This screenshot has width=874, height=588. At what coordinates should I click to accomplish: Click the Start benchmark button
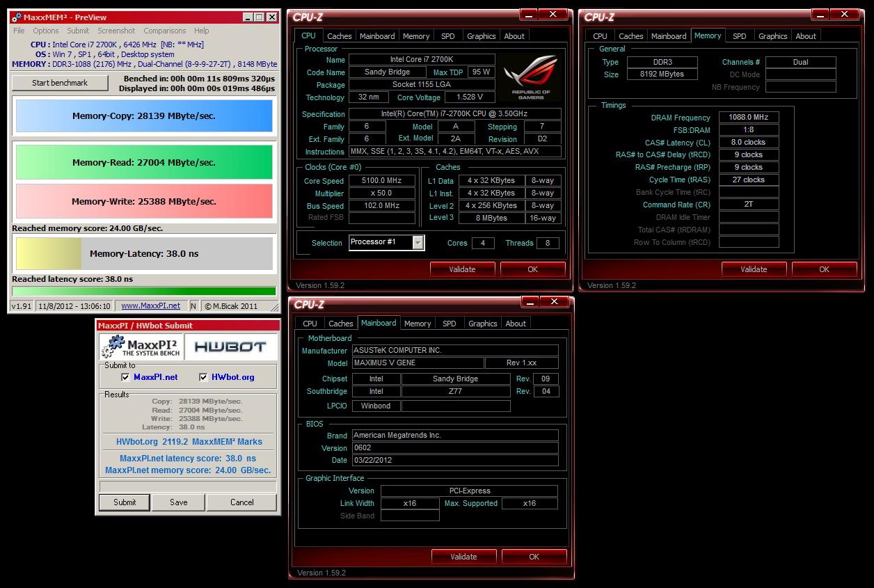pos(60,83)
